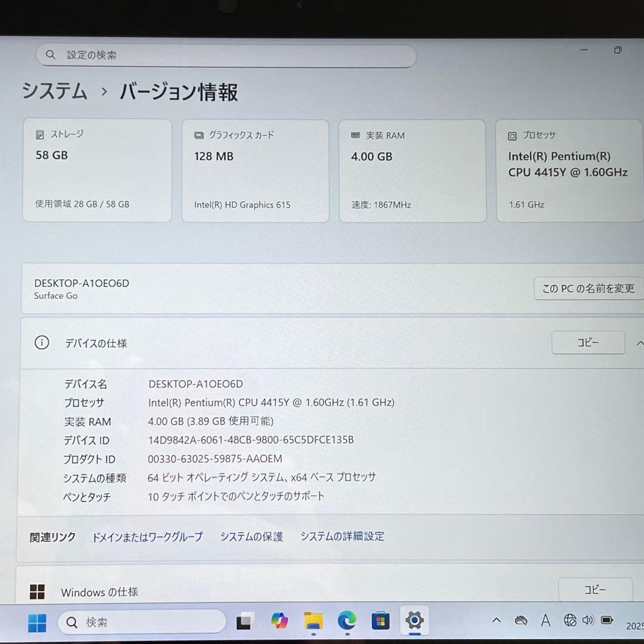Select device name DESKTOP-A1OEO6D in the specs list
The width and height of the screenshot is (644, 644).
click(x=196, y=384)
